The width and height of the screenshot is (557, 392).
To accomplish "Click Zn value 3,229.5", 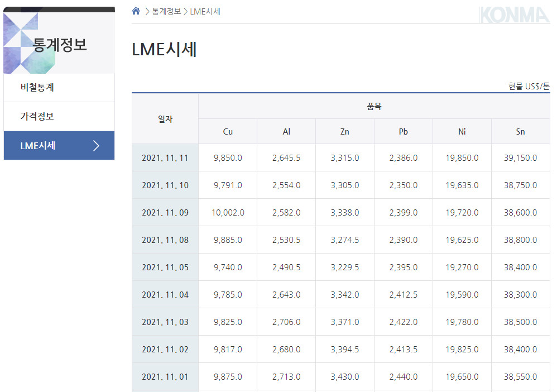I will pyautogui.click(x=344, y=267).
